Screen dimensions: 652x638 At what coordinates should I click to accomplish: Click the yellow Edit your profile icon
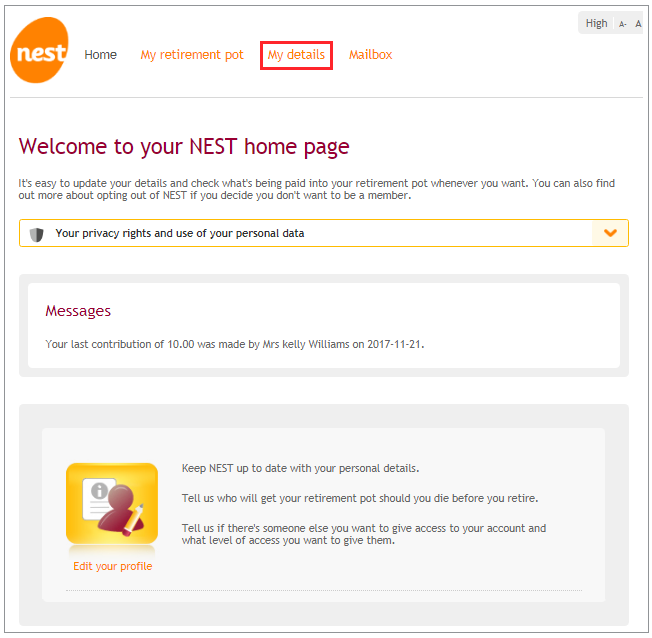(x=112, y=504)
